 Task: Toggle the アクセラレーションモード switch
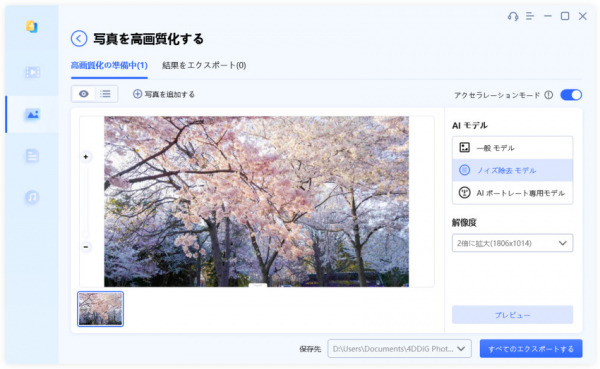click(x=571, y=95)
